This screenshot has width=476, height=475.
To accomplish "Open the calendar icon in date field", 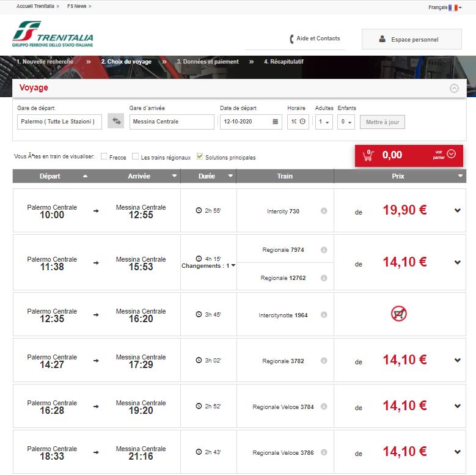I will [275, 122].
